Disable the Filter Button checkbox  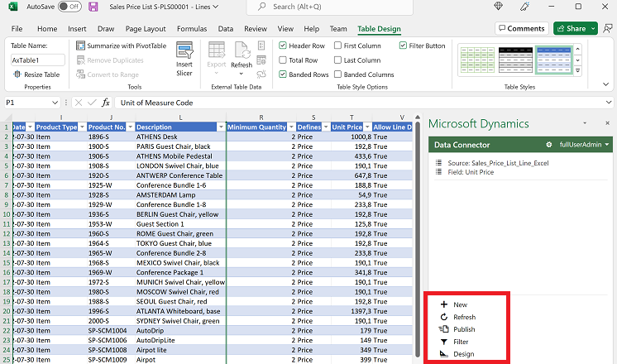pyautogui.click(x=403, y=45)
